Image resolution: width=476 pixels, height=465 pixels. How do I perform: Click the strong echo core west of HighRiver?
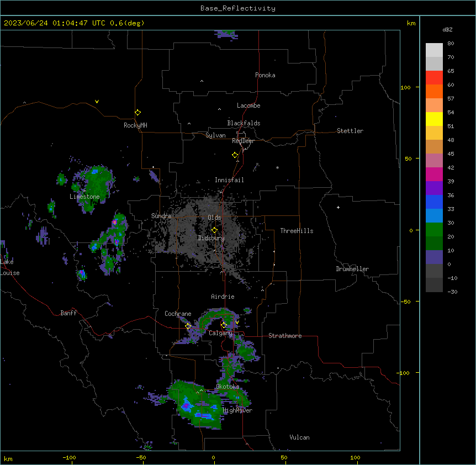tap(186, 405)
